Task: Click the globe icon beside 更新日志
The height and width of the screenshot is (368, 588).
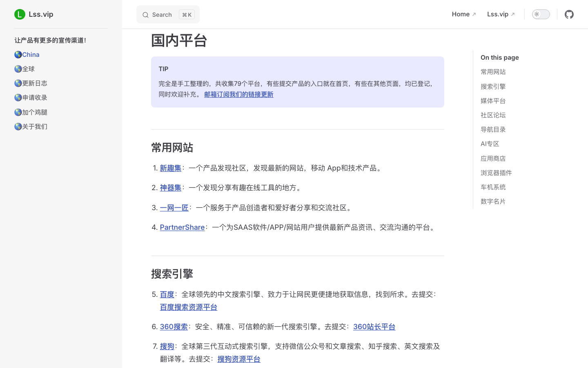Action: pos(18,83)
